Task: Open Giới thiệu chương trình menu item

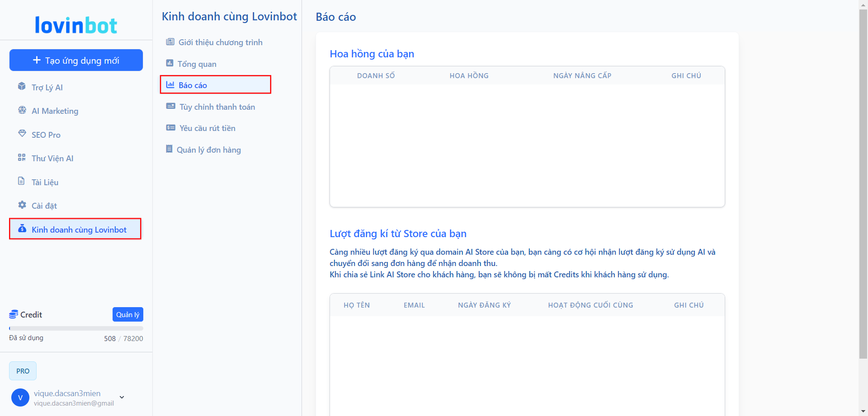Action: tap(220, 42)
